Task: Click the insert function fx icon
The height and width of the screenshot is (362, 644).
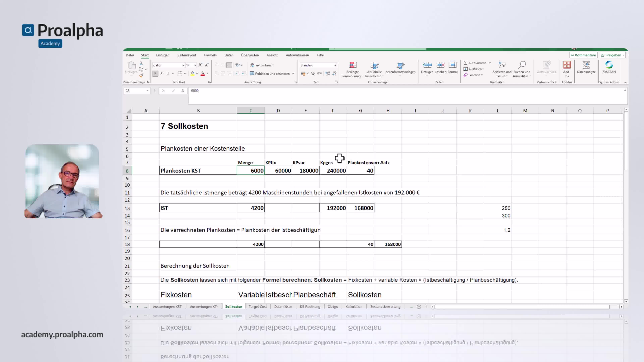Action: point(182,91)
